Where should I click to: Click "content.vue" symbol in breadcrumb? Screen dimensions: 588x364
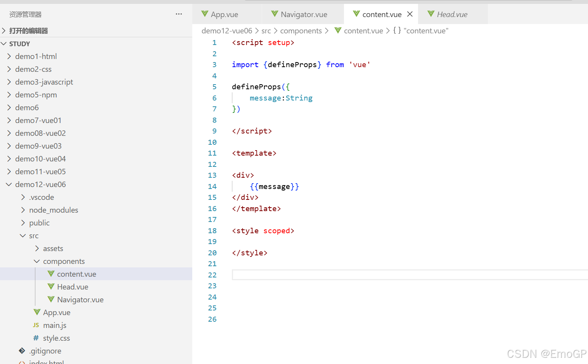tap(426, 31)
